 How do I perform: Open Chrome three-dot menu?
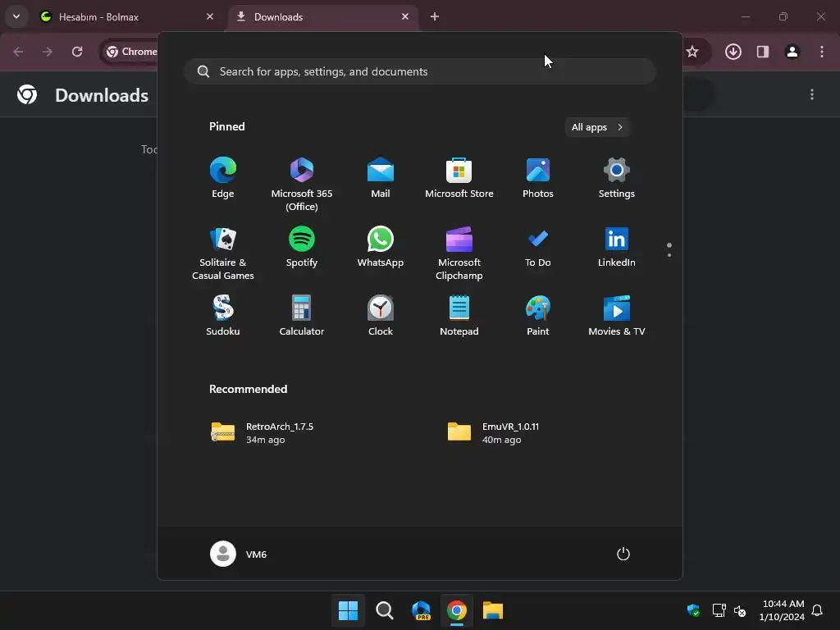click(822, 52)
